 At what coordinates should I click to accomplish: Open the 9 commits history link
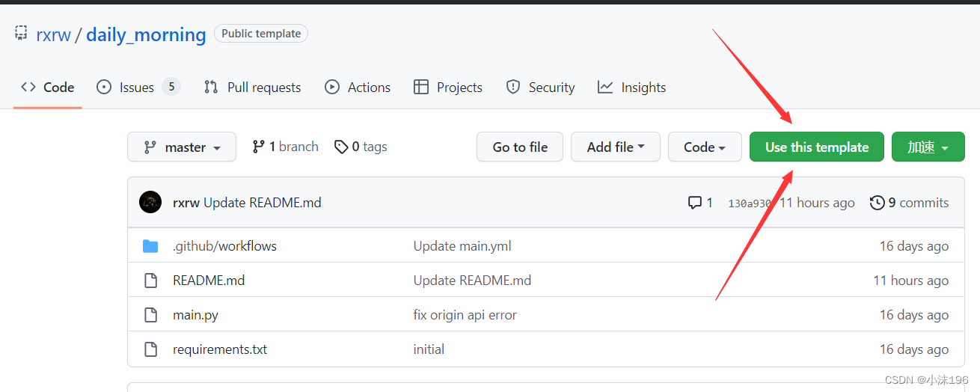(909, 203)
